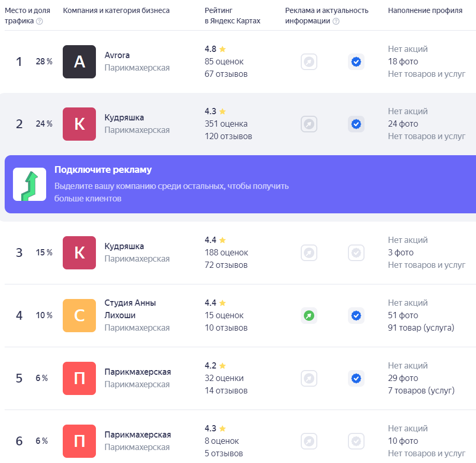
Task: Click the 'К' logo of third-place Кудряшка
Action: point(79,253)
